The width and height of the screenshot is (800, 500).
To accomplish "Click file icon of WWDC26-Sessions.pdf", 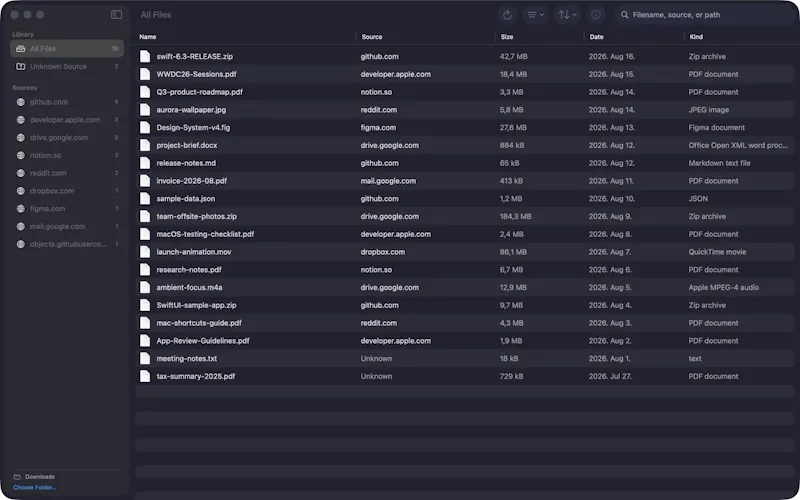I will (x=145, y=74).
